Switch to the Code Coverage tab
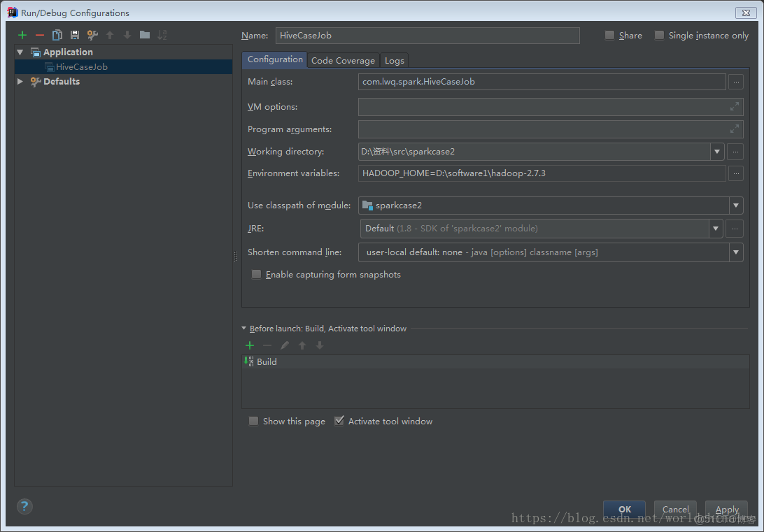The width and height of the screenshot is (764, 532). 342,60
